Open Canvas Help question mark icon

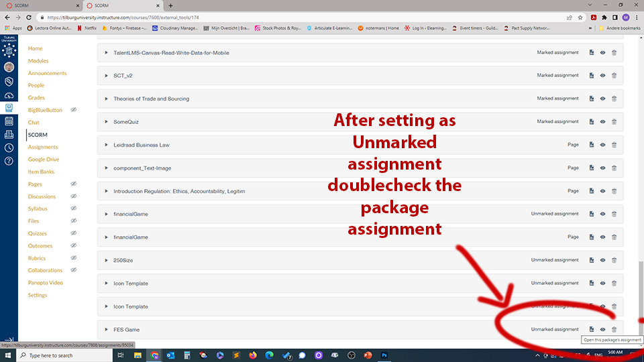[9, 161]
